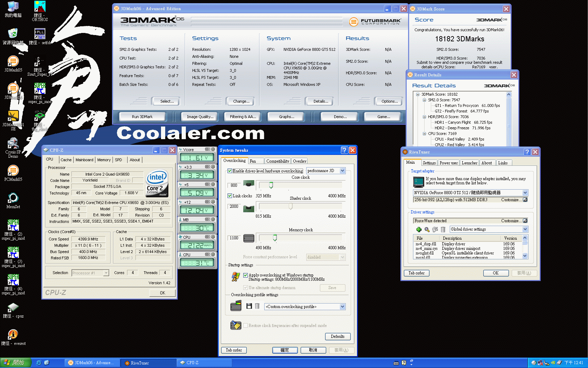Click the Vcore monitor close icon
This screenshot has width=588, height=368.
tap(213, 149)
